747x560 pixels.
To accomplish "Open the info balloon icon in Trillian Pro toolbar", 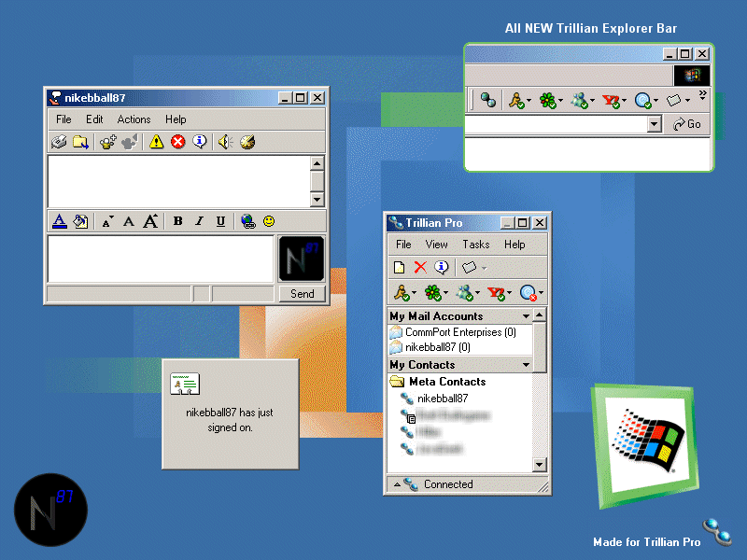I will (x=442, y=267).
